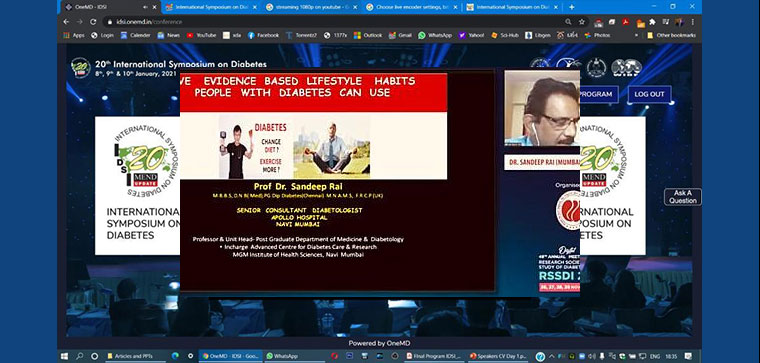Click the Ask A Question button
The height and width of the screenshot is (363, 760).
[x=683, y=197]
